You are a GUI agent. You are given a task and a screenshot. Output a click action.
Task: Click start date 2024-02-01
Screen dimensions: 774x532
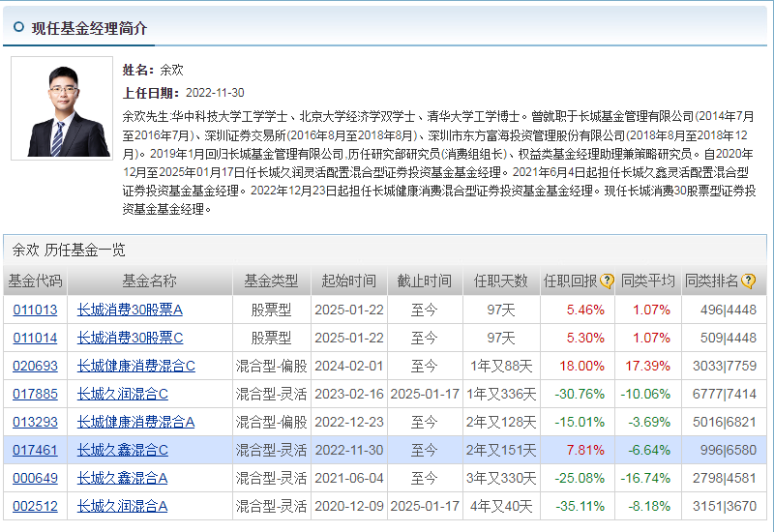349,367
